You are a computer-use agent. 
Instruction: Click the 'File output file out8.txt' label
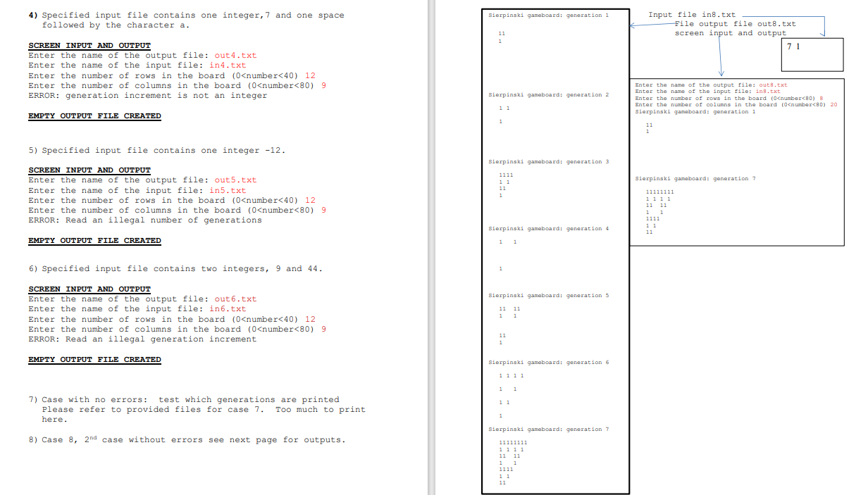736,24
